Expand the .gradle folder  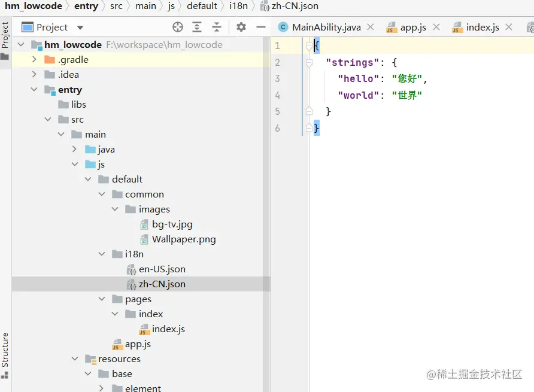coord(34,59)
